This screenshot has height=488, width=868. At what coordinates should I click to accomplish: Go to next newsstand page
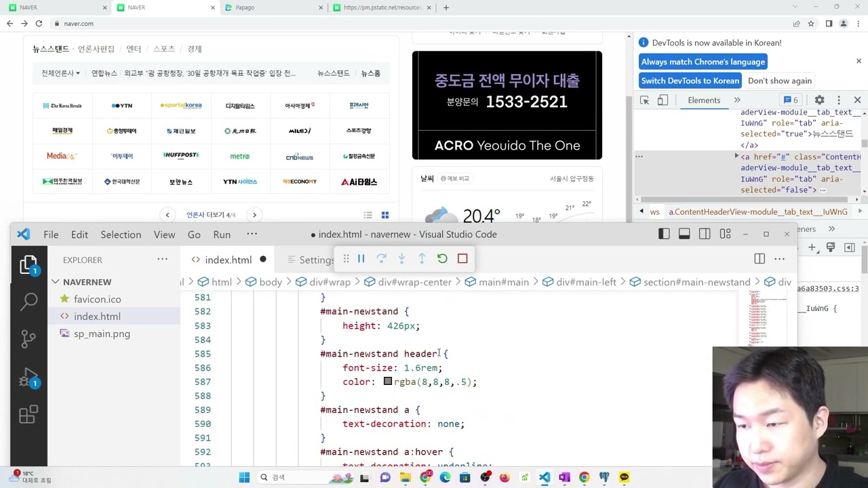pos(254,215)
